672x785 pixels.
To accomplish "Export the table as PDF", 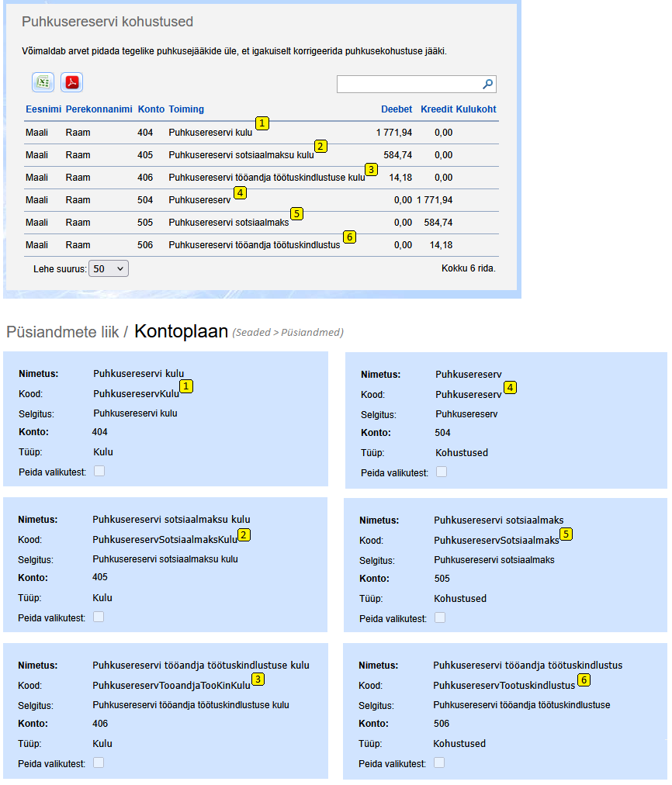I will click(71, 82).
